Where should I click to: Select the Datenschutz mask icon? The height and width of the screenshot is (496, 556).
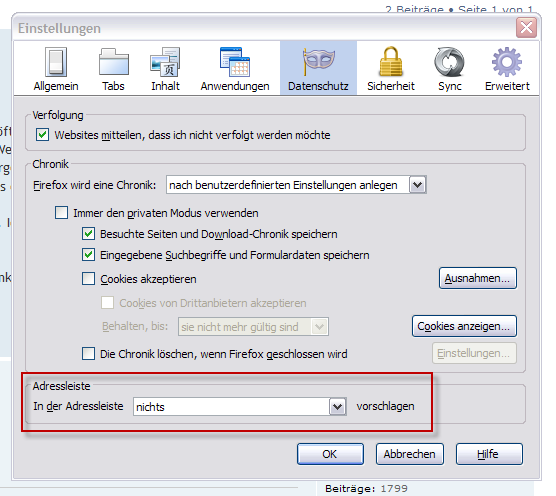pos(318,62)
